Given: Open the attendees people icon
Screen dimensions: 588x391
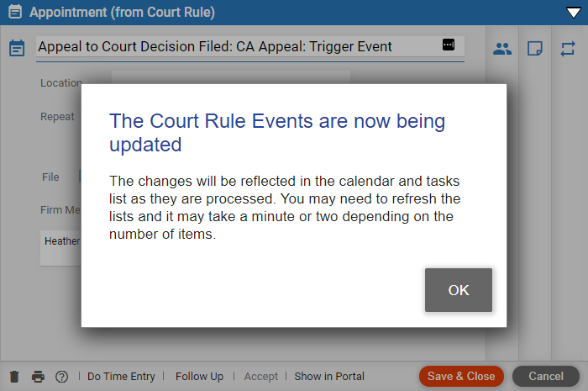Looking at the screenshot, I should click(502, 49).
